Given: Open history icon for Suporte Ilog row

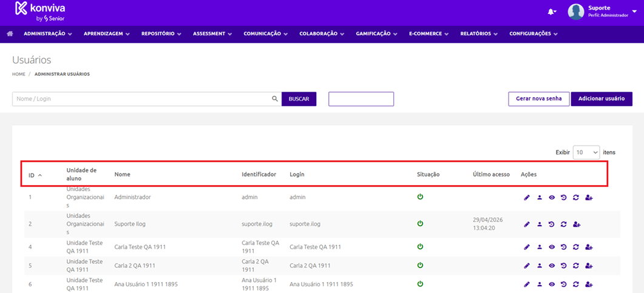Looking at the screenshot, I should (552, 224).
